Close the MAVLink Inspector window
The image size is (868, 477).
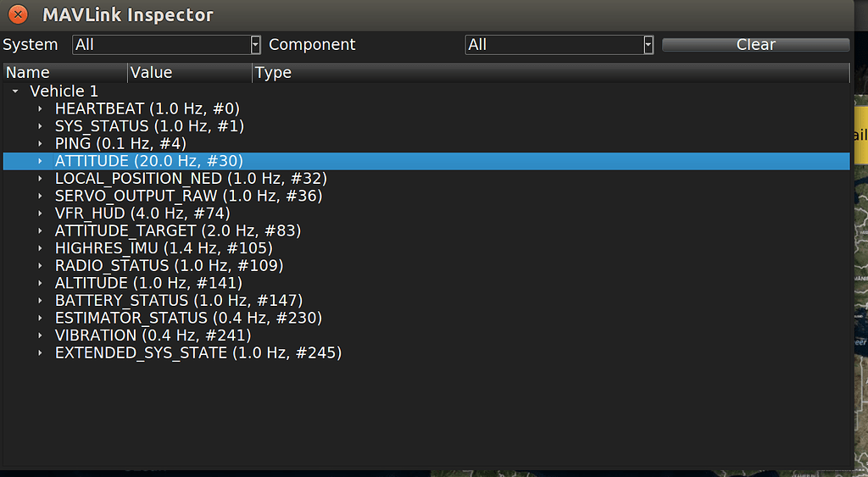(x=16, y=14)
